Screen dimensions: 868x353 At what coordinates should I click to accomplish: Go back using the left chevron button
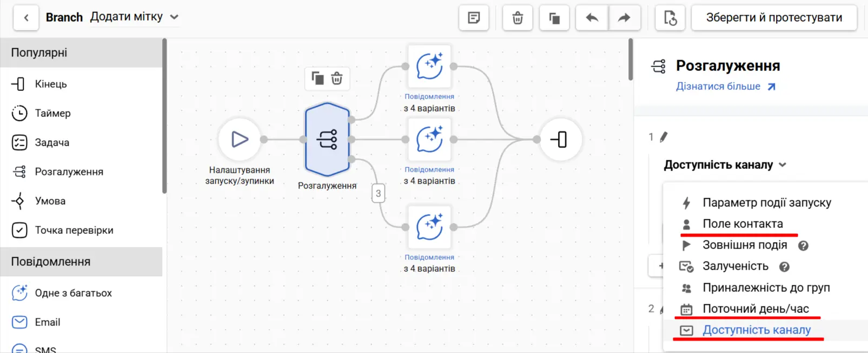tap(26, 18)
